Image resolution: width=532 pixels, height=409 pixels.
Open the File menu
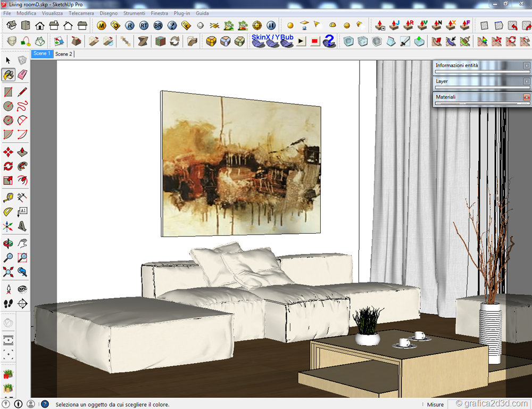pyautogui.click(x=7, y=13)
